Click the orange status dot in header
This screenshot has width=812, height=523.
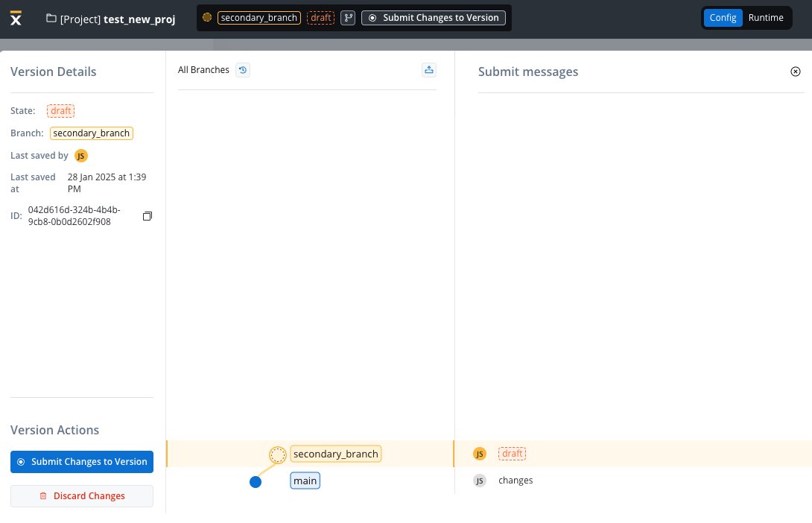pos(207,18)
